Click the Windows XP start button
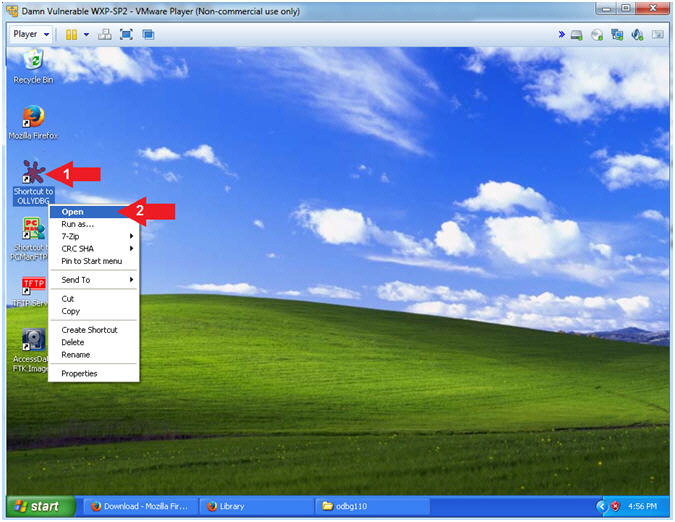The image size is (675, 522). click(40, 506)
